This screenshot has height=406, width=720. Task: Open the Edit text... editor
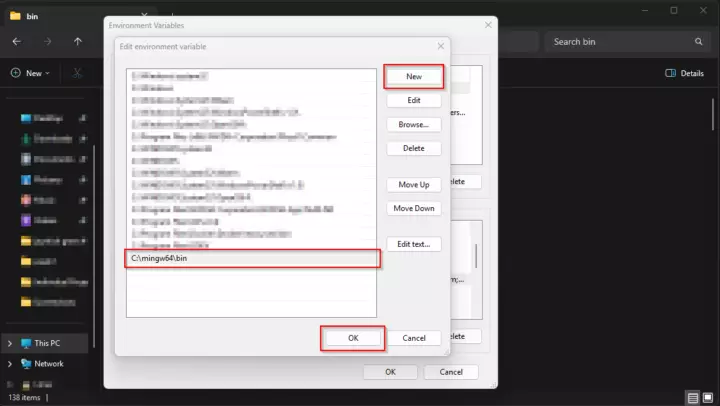413,244
